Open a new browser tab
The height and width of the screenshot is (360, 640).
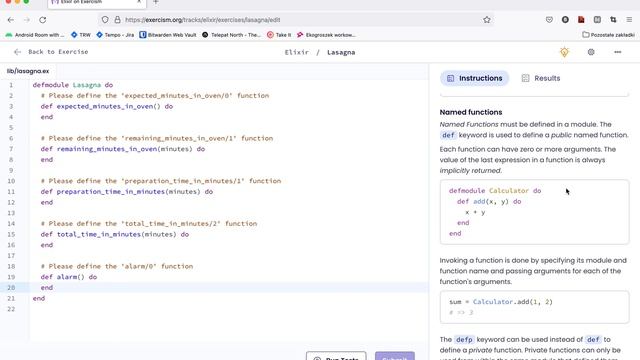pos(156,2)
